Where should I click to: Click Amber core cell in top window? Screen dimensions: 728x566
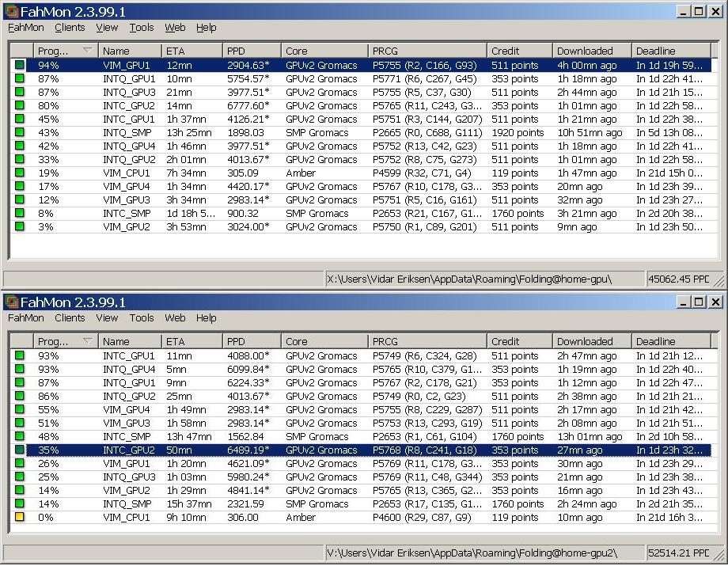tap(301, 173)
